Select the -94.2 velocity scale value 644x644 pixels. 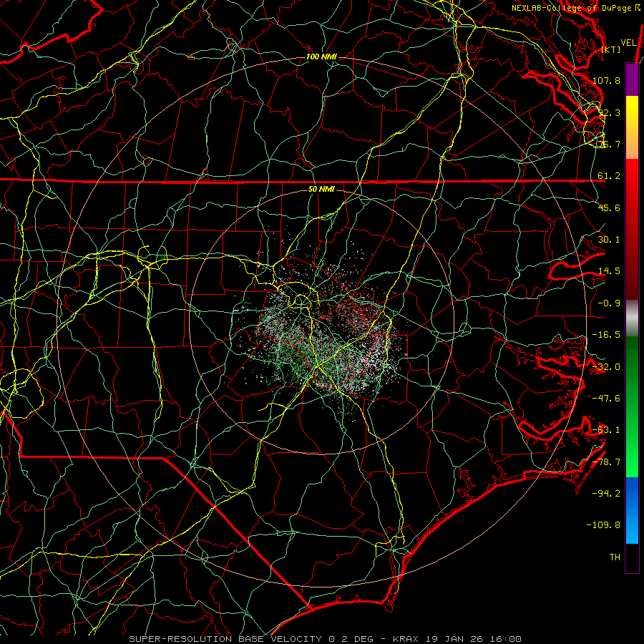[x=606, y=493]
